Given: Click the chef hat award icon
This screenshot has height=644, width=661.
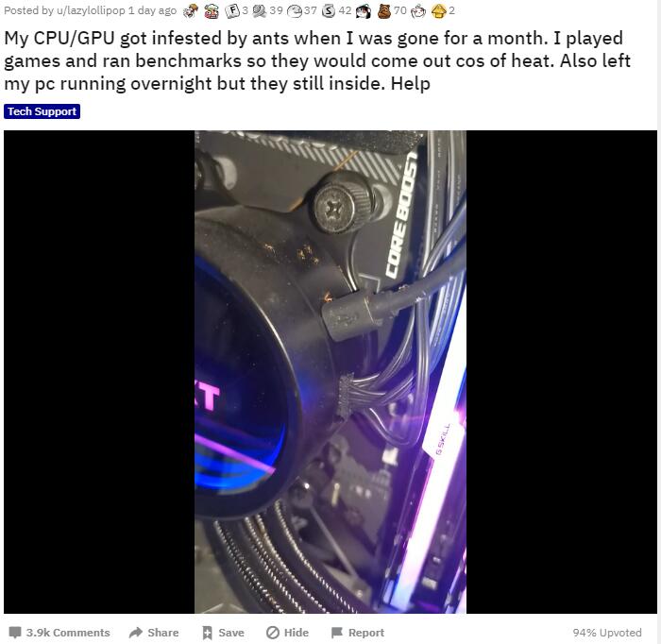Looking at the screenshot, I should click(x=212, y=10).
